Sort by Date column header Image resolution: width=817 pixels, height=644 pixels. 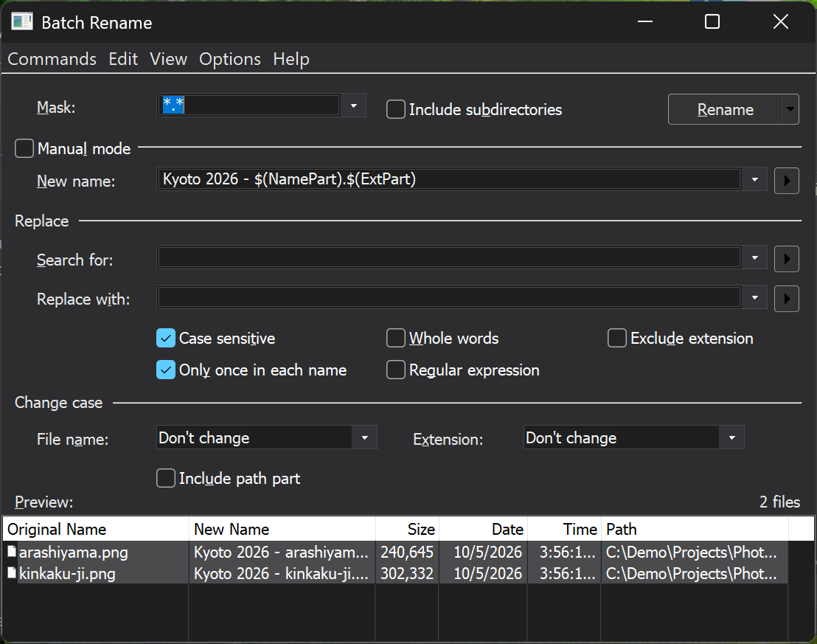pos(483,529)
